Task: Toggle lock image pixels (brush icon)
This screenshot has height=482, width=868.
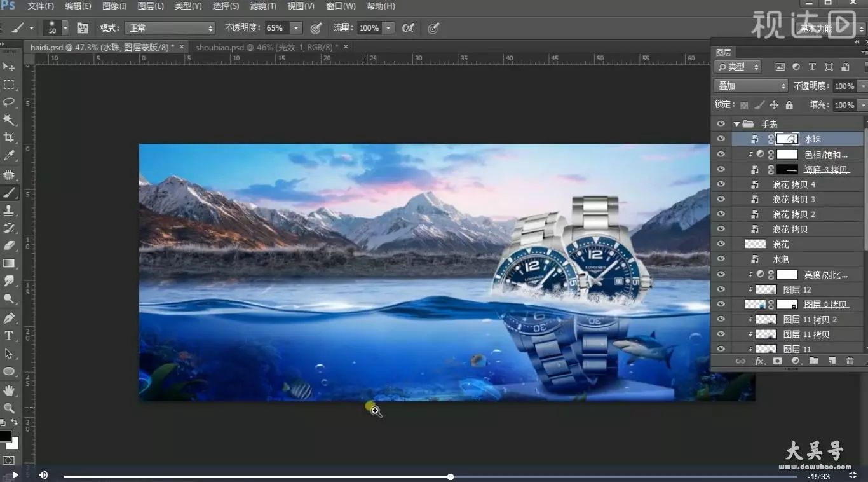Action: tap(759, 105)
